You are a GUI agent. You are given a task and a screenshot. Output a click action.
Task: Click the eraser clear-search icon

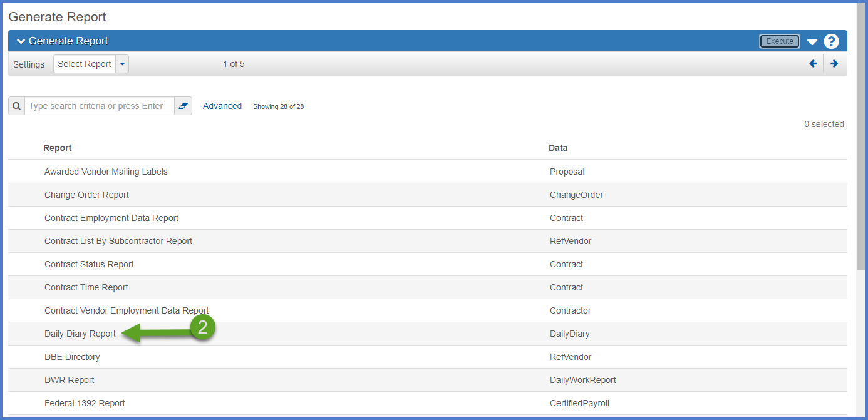click(183, 106)
